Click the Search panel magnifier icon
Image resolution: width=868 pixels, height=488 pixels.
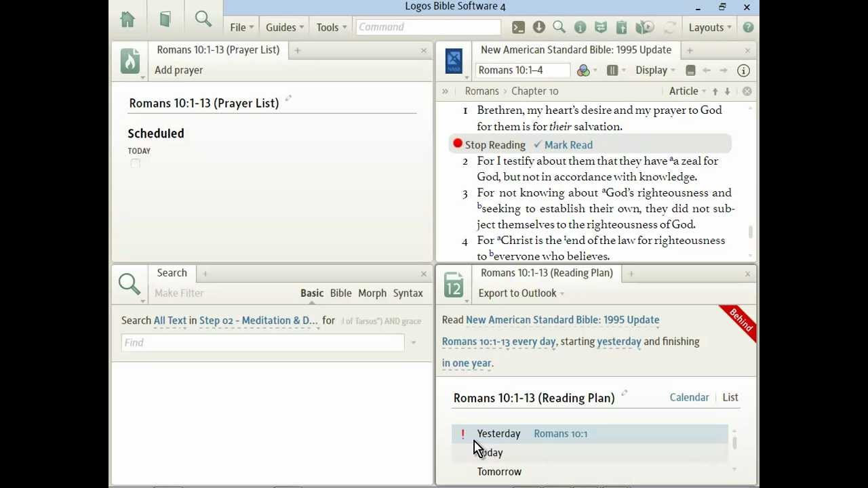point(130,283)
